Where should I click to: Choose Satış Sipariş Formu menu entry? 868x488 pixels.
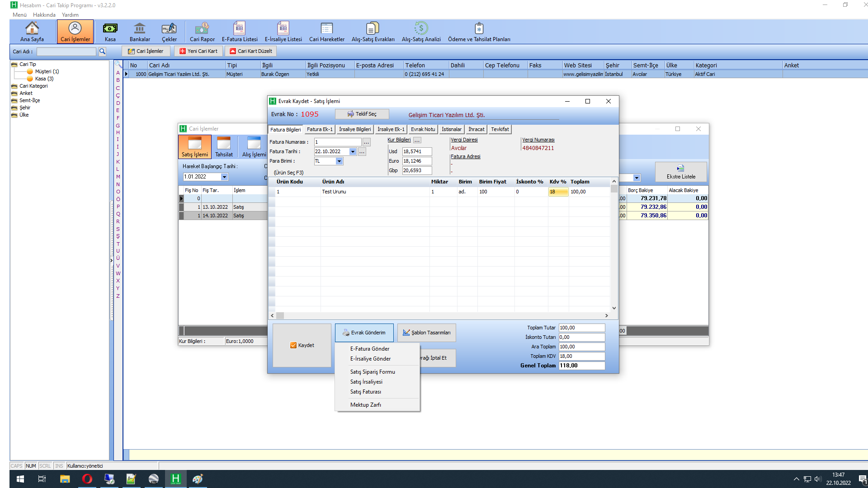click(x=373, y=372)
